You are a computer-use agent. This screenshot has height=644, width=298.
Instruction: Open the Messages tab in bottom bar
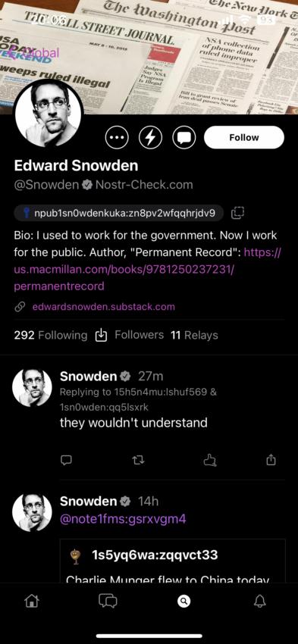click(x=108, y=602)
